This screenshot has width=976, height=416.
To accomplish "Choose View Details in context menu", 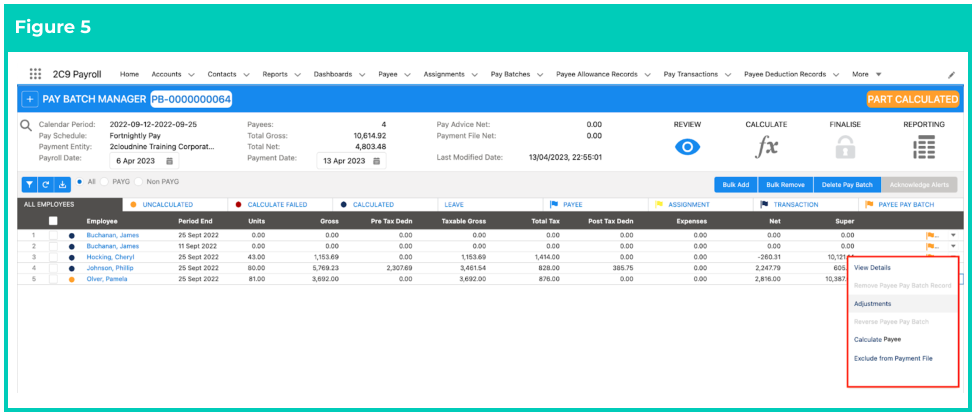I will coord(871,268).
